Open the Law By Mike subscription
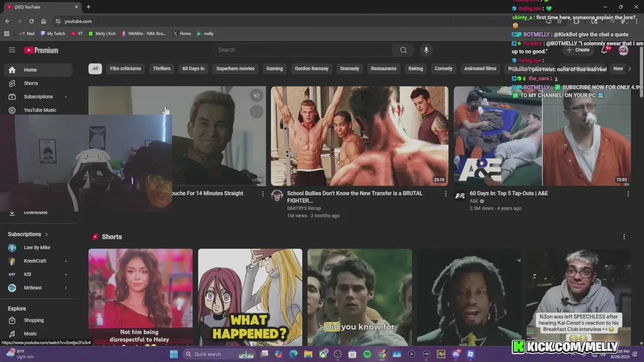Image resolution: width=644 pixels, height=362 pixels. pyautogui.click(x=38, y=247)
